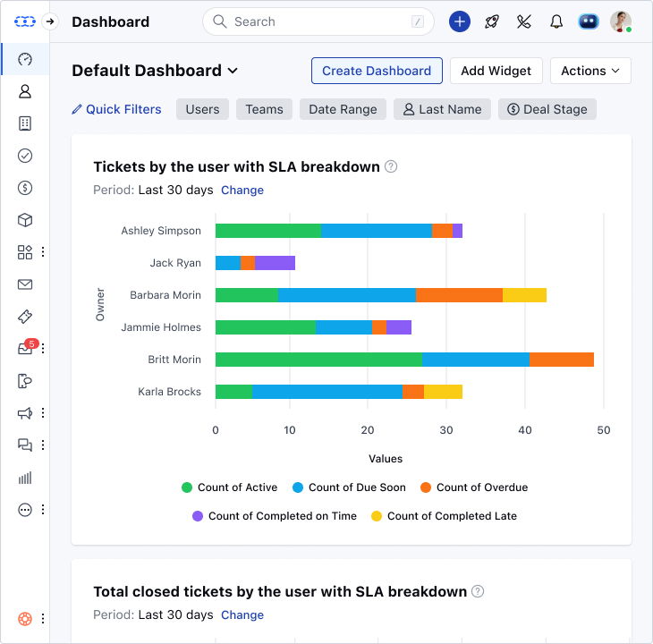Click the slash shortcut hint in search
Image resolution: width=653 pixels, height=644 pixels.
tap(418, 21)
